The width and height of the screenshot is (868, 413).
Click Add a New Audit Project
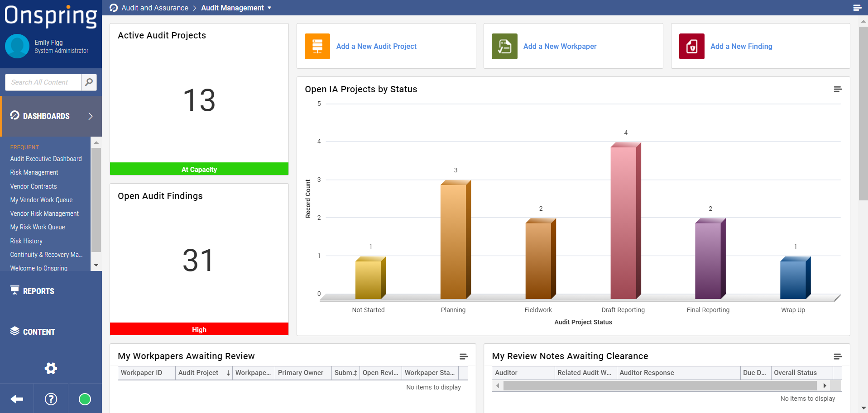click(376, 46)
